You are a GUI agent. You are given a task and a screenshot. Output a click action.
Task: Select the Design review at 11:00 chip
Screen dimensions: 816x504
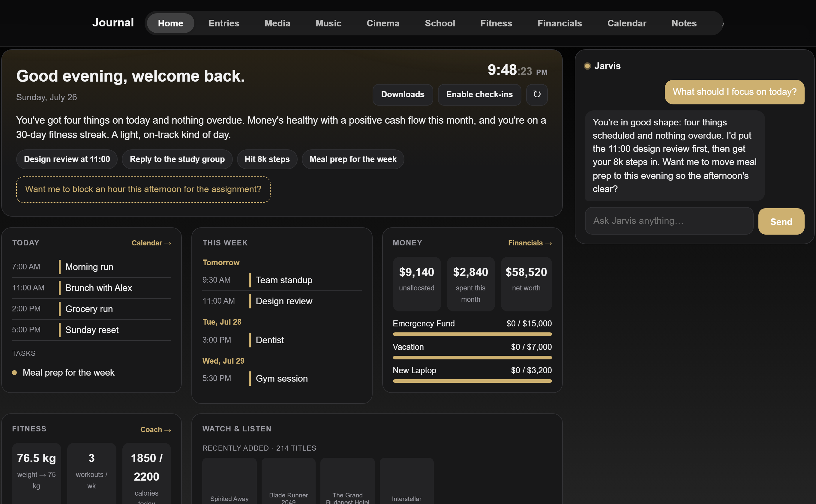coord(67,159)
